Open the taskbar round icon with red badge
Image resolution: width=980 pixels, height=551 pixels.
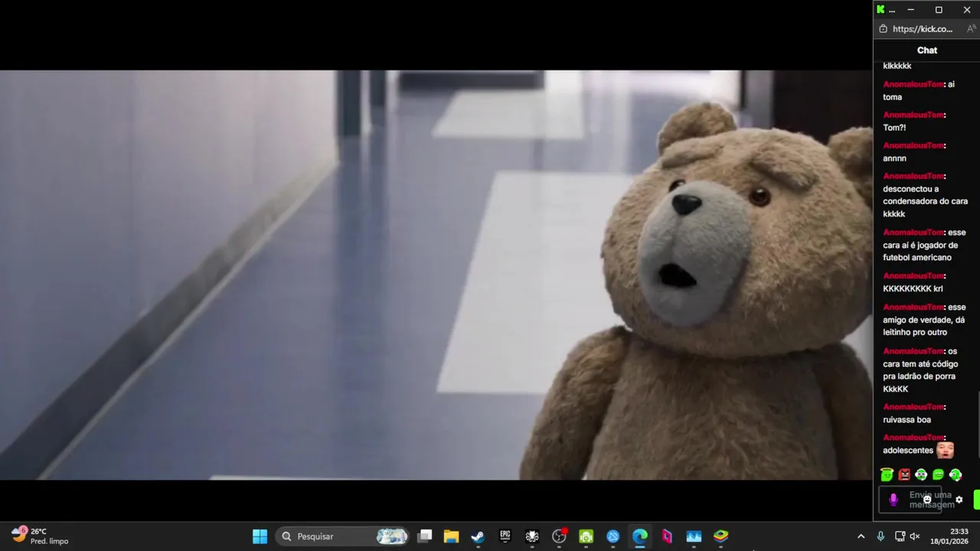point(560,536)
